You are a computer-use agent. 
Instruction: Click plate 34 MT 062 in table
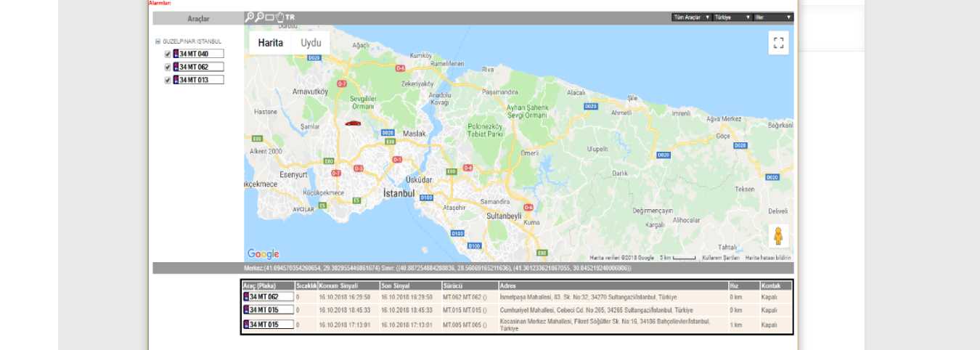[269, 296]
